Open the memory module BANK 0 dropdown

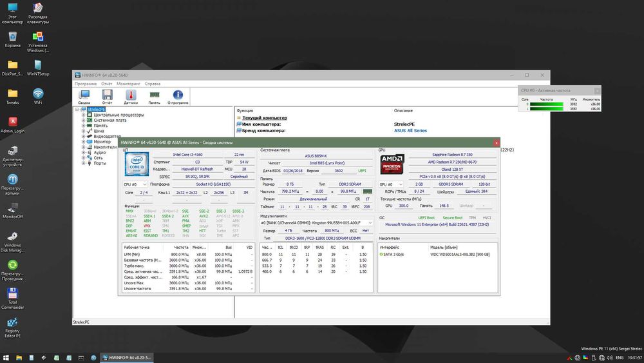[316, 222]
